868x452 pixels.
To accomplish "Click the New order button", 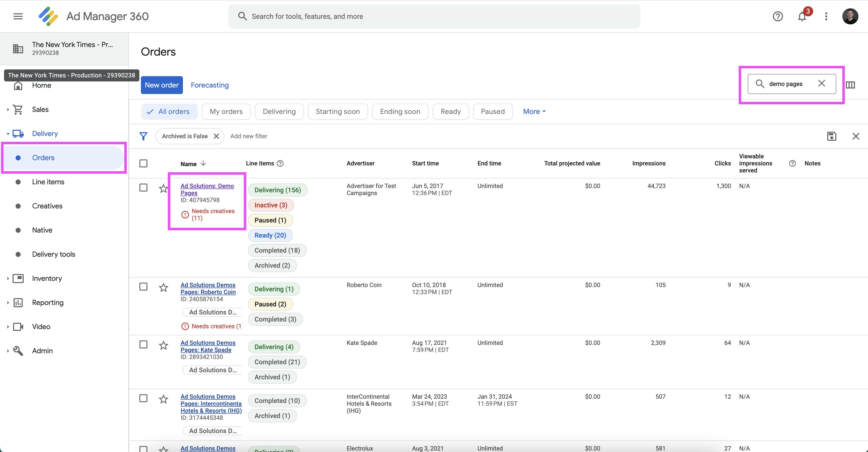I will coord(162,85).
